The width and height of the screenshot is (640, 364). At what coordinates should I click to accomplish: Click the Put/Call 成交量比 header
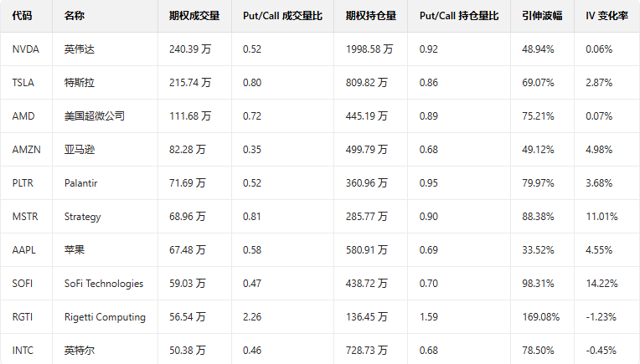tap(282, 16)
